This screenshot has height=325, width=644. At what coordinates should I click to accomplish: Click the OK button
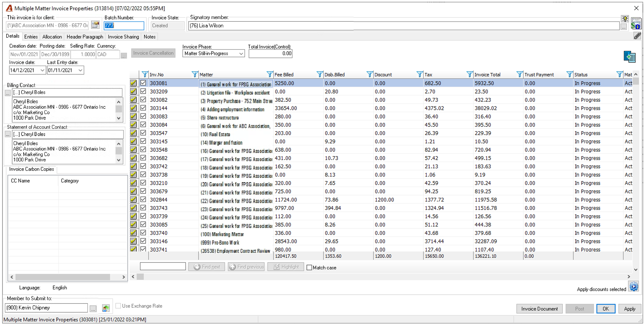605,309
